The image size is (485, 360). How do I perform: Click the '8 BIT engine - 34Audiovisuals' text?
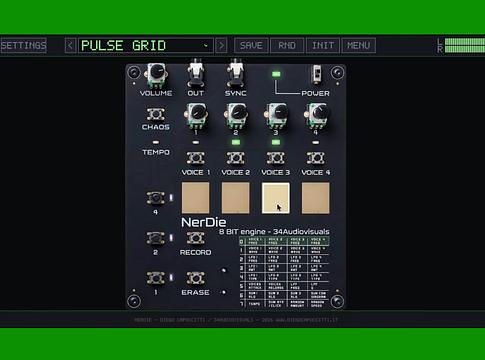(x=274, y=232)
